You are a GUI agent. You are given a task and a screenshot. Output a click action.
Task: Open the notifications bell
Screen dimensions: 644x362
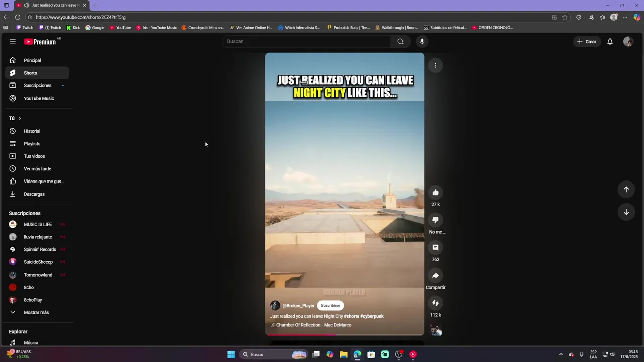click(610, 41)
